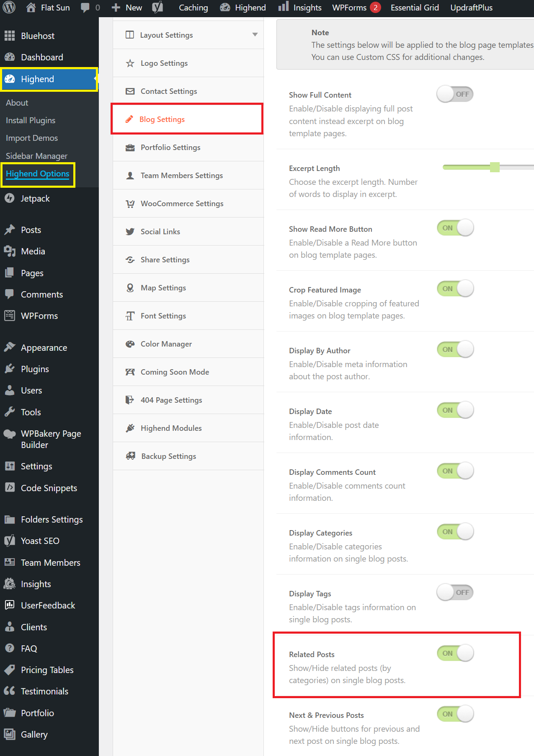Click the Bluehost grid icon
The image size is (534, 756).
point(10,36)
